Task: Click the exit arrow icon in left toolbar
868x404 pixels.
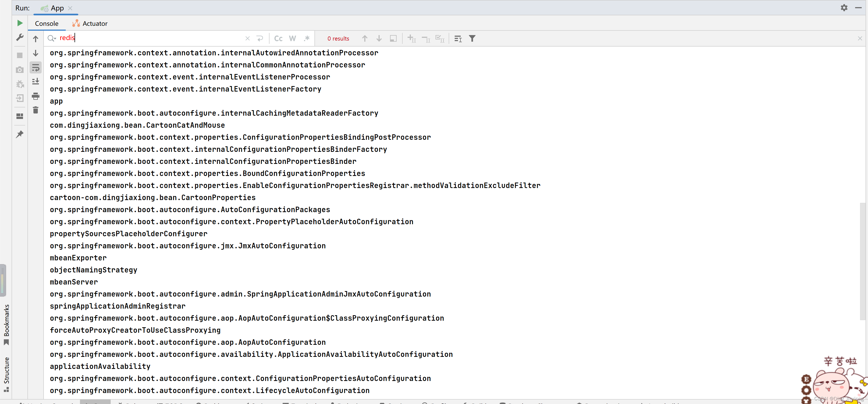Action: click(x=20, y=98)
